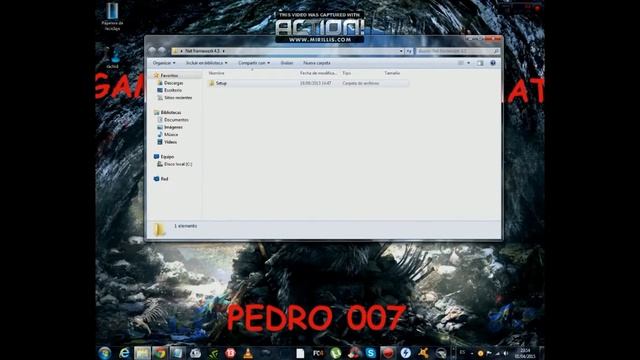Image resolution: width=640 pixels, height=360 pixels.
Task: Select Equipo in navigation pane
Action: pyautogui.click(x=167, y=157)
